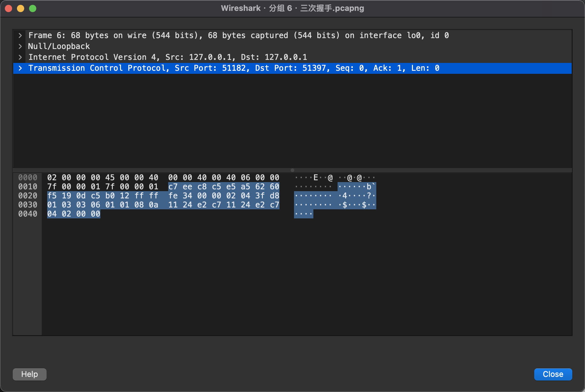This screenshot has width=585, height=392.
Task: Click hex byte b0 in row 0020
Action: pos(110,196)
